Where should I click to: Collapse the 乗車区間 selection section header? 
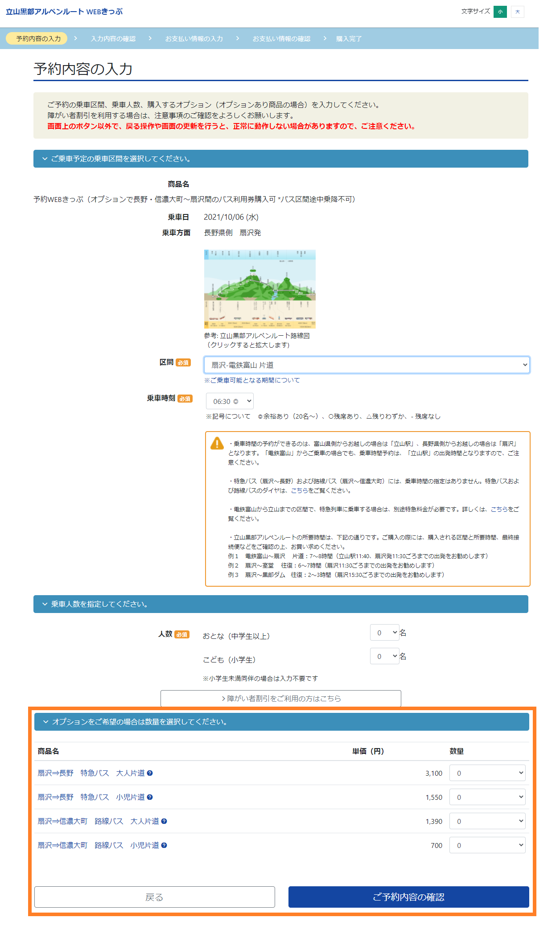(280, 159)
